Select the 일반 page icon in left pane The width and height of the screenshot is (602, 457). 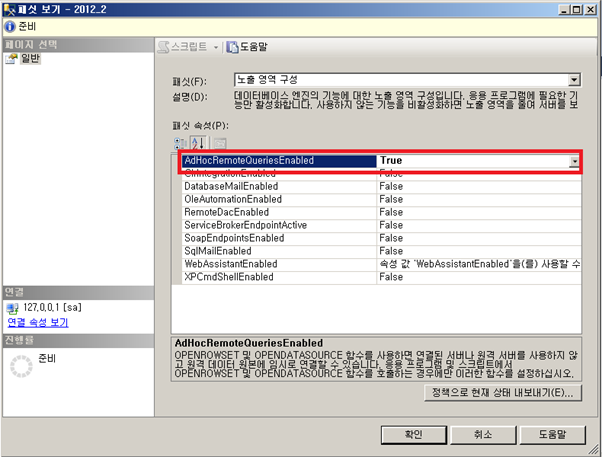click(x=12, y=60)
